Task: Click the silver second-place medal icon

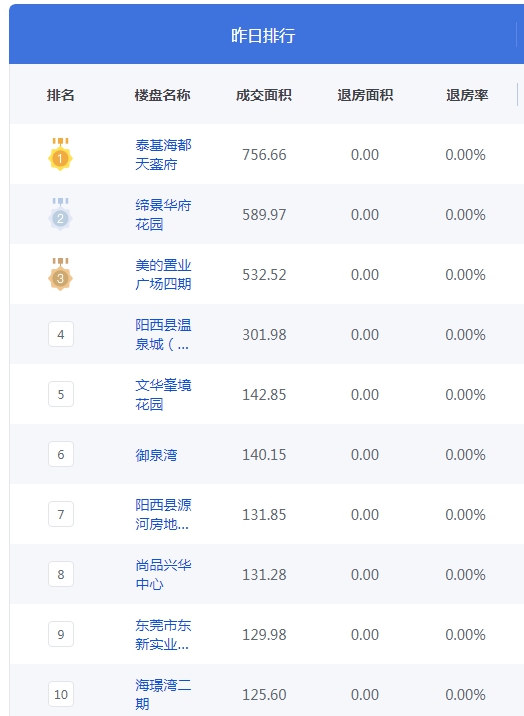Action: [60, 214]
